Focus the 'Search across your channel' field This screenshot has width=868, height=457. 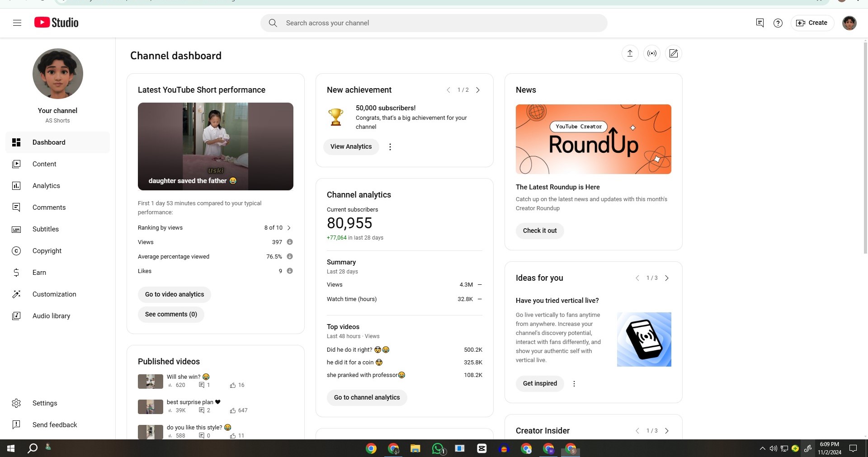click(434, 23)
